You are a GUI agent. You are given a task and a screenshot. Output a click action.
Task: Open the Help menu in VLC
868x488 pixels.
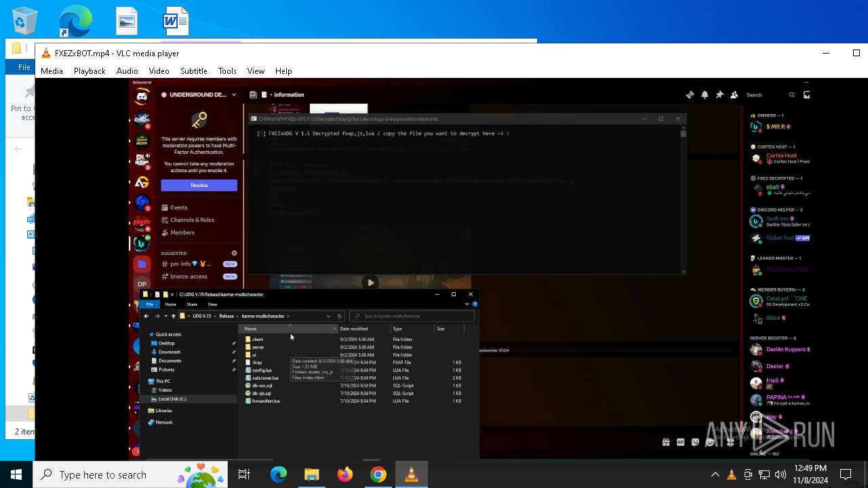(x=283, y=70)
